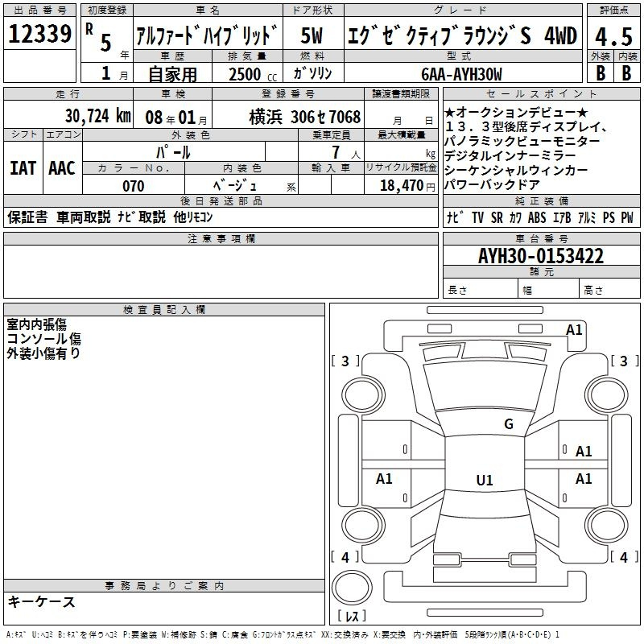Image resolution: width=644 pixels, height=644 pixels.
Task: Click color number 070
Action: [134, 186]
